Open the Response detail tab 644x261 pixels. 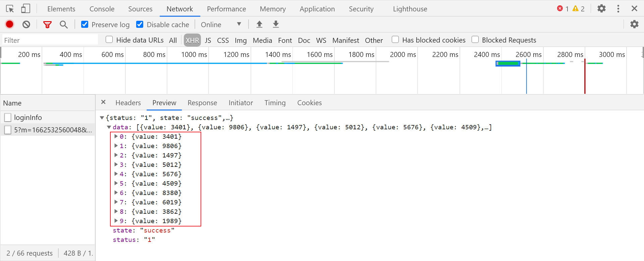tap(202, 103)
